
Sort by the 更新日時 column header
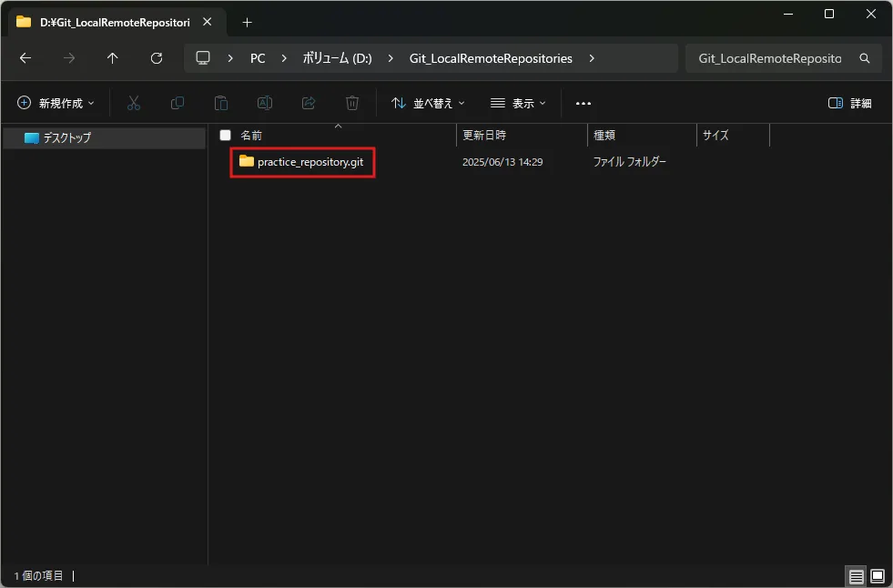click(x=522, y=136)
